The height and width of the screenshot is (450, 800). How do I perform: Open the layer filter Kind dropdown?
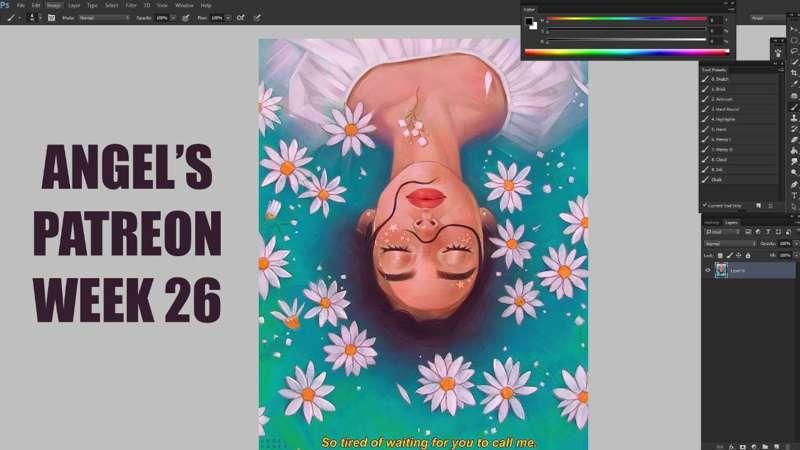[x=723, y=232]
